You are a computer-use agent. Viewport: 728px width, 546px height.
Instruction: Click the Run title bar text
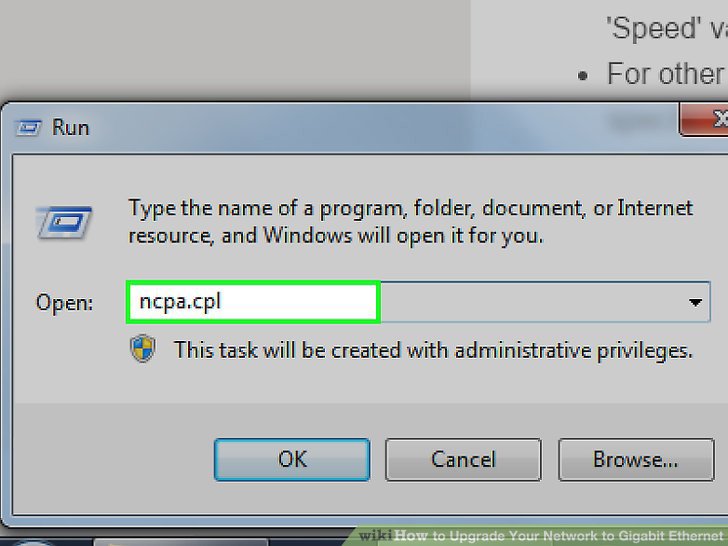pyautogui.click(x=71, y=128)
